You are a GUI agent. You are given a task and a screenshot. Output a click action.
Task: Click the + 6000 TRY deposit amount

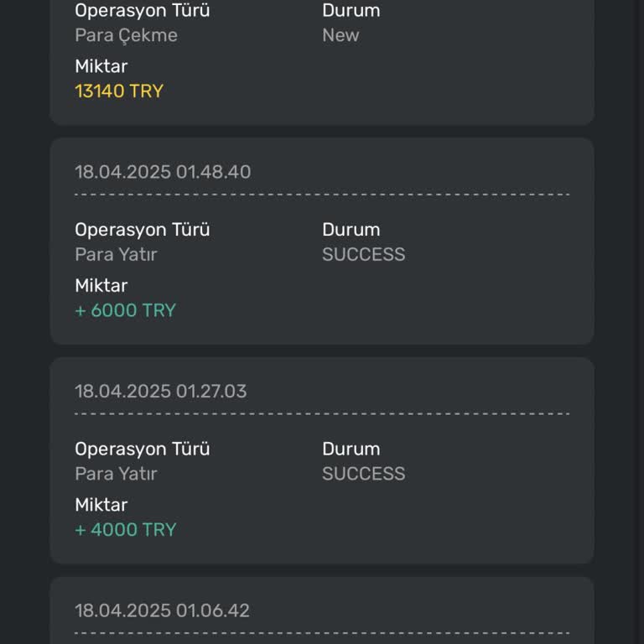pos(126,310)
